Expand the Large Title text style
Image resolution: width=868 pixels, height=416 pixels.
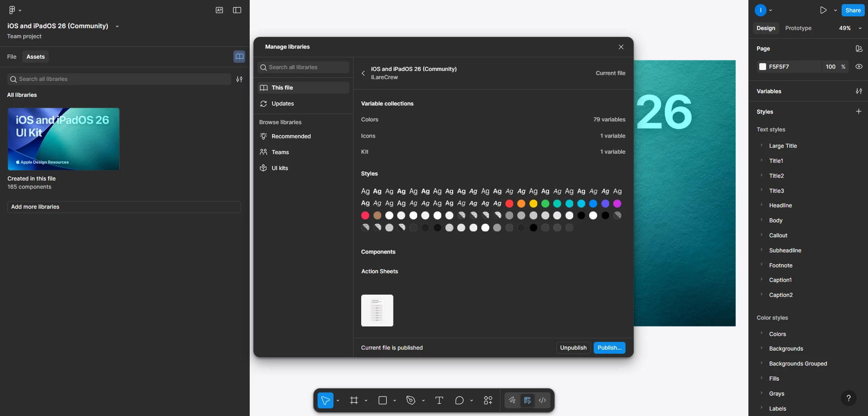762,145
